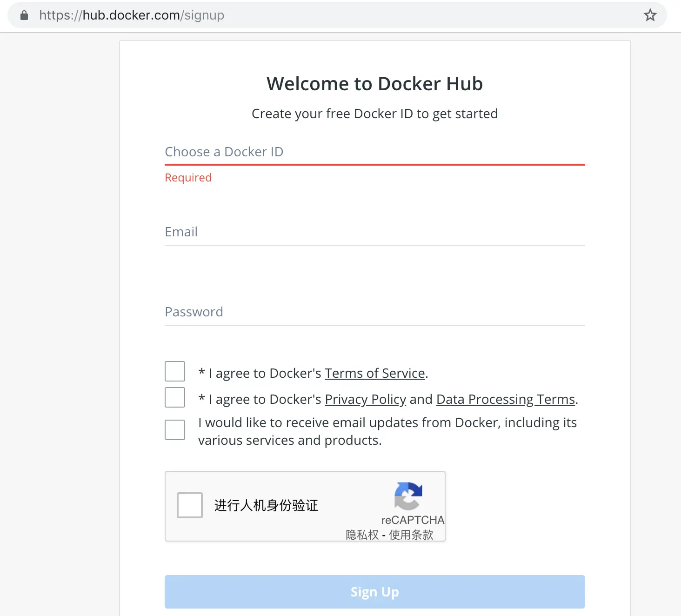Focus the Choose a Docker ID field
This screenshot has height=616, width=681.
coord(375,152)
